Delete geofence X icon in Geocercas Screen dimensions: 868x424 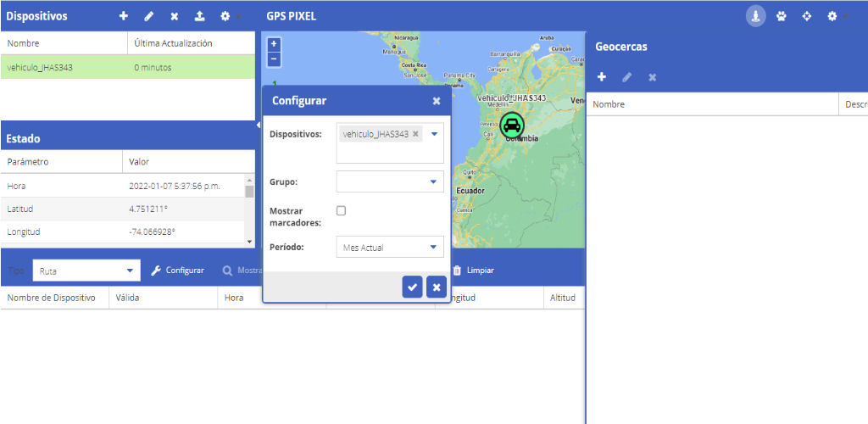(x=653, y=77)
